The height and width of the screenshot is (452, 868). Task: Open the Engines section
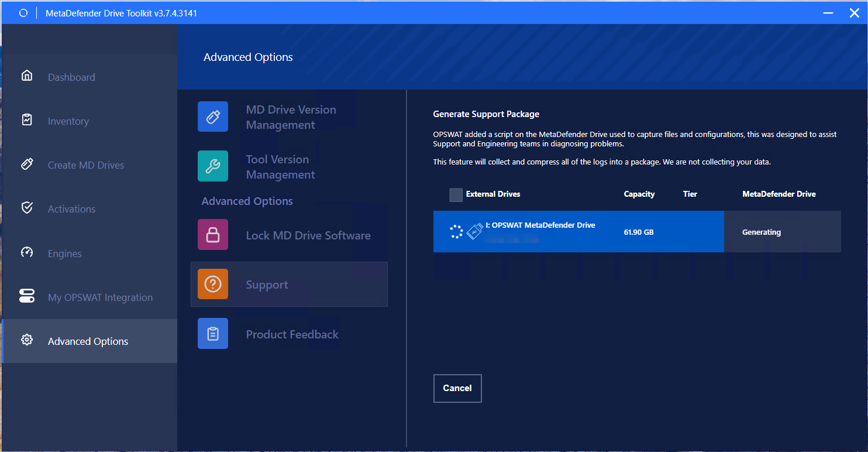(89, 253)
